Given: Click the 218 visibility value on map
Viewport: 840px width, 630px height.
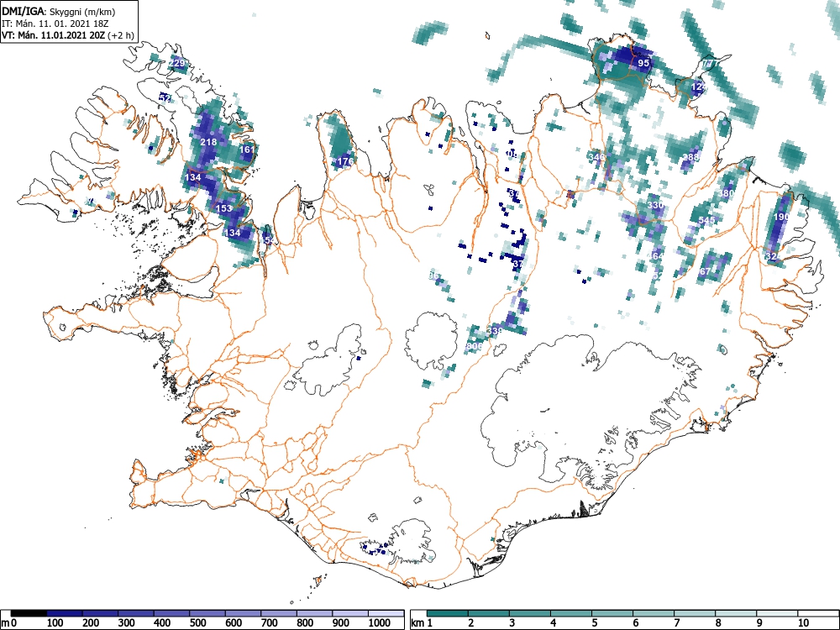Looking at the screenshot, I should 208,142.
